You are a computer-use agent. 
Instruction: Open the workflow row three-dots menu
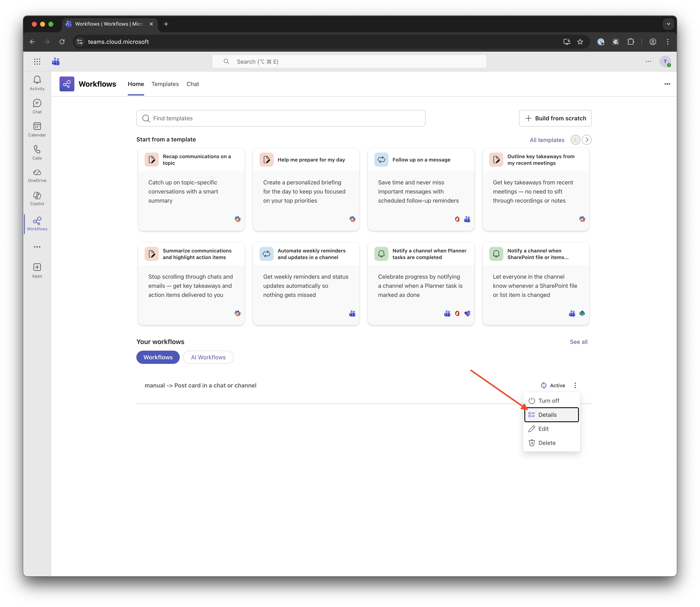[575, 385]
